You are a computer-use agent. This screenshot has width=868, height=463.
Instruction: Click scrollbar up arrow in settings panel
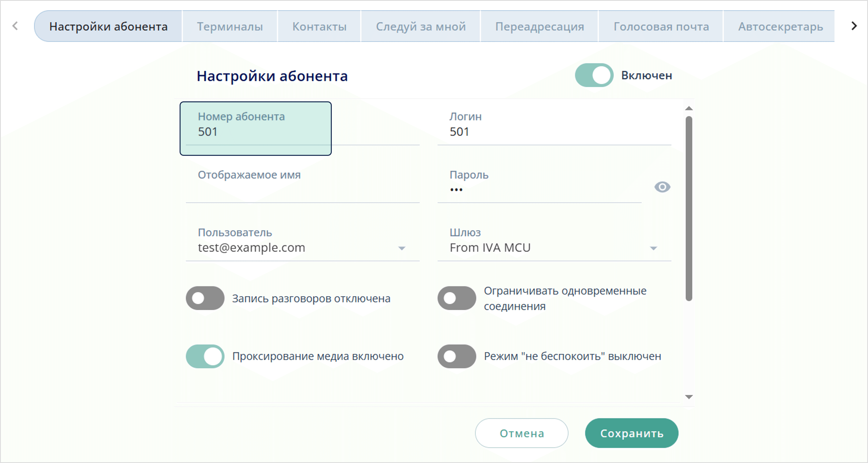[689, 108]
